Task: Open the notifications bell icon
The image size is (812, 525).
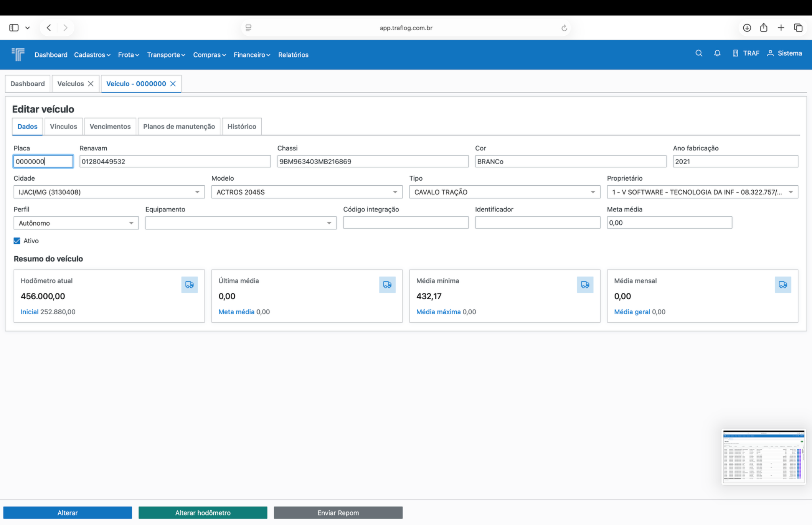Action: pos(717,53)
